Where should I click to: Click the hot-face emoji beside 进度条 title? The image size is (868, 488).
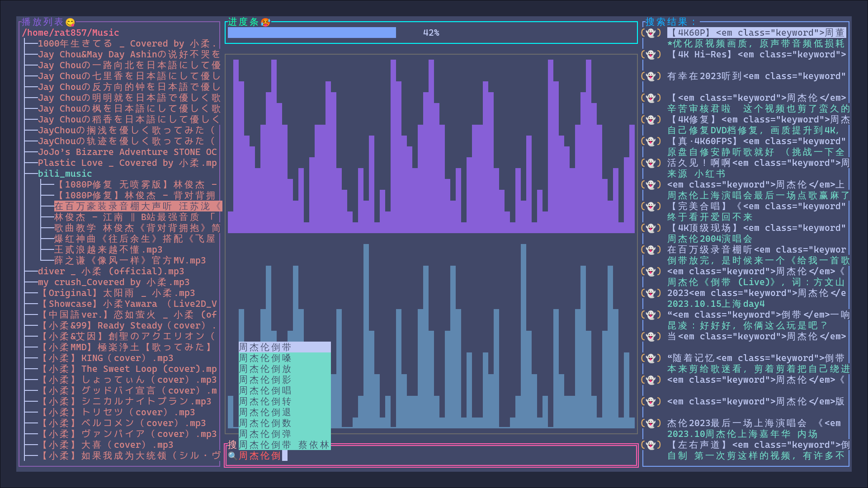click(266, 22)
